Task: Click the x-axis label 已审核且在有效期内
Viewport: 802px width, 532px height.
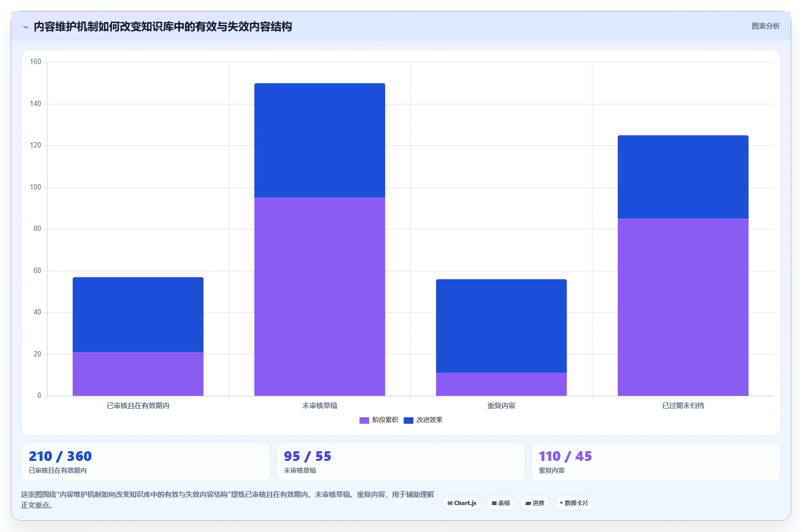Action: click(x=138, y=405)
